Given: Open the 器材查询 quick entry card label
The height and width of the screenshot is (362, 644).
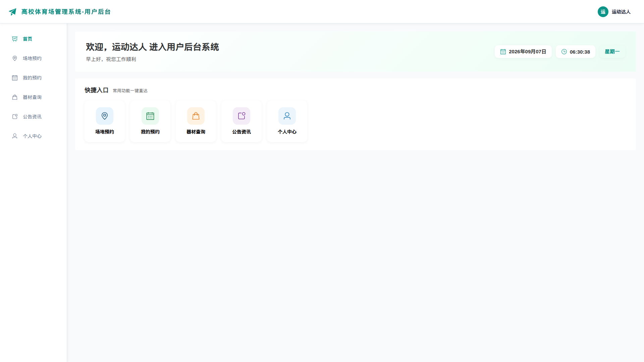Looking at the screenshot, I should (196, 132).
